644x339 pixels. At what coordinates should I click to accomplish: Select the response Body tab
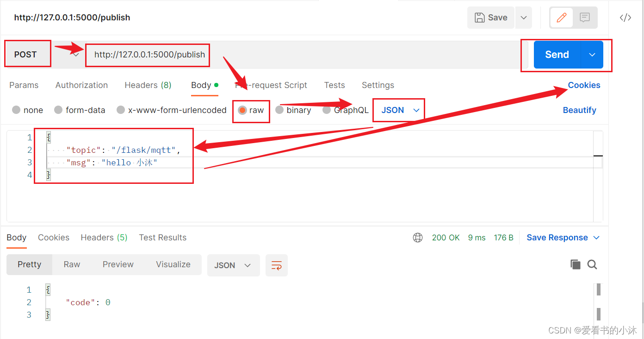click(16, 238)
